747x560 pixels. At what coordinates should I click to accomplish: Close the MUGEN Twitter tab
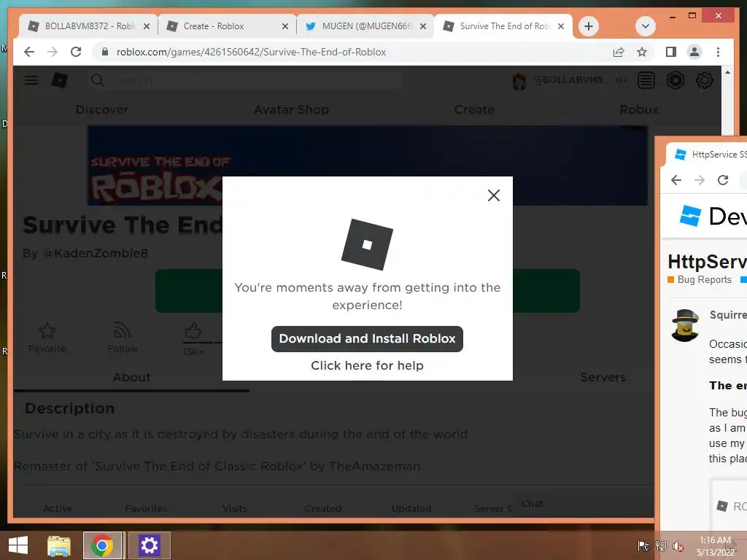[422, 26]
